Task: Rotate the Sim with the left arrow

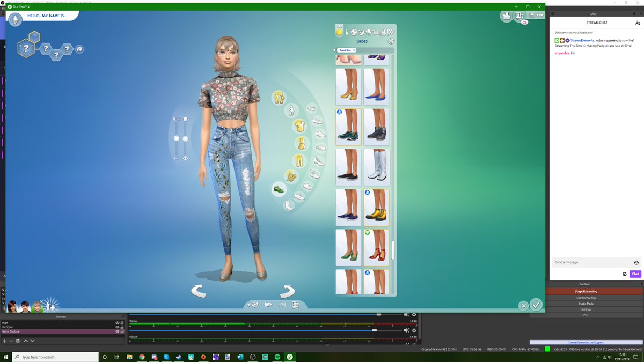Action: pos(199,291)
